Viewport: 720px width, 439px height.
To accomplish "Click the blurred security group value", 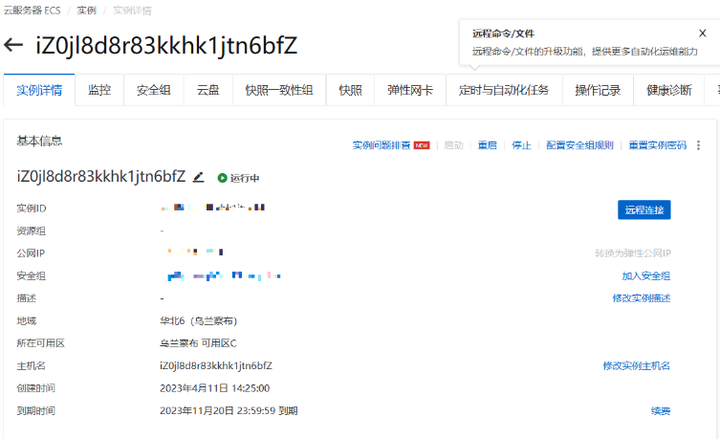I will click(x=224, y=276).
